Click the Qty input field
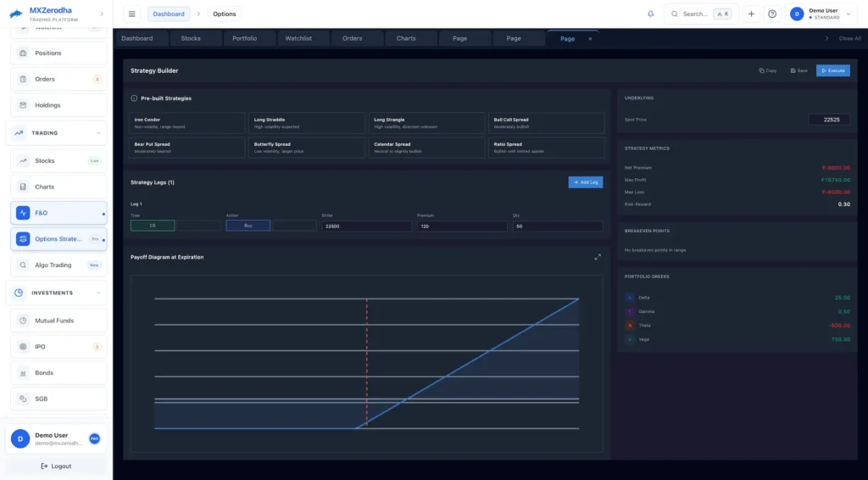868x480 pixels. tap(558, 226)
